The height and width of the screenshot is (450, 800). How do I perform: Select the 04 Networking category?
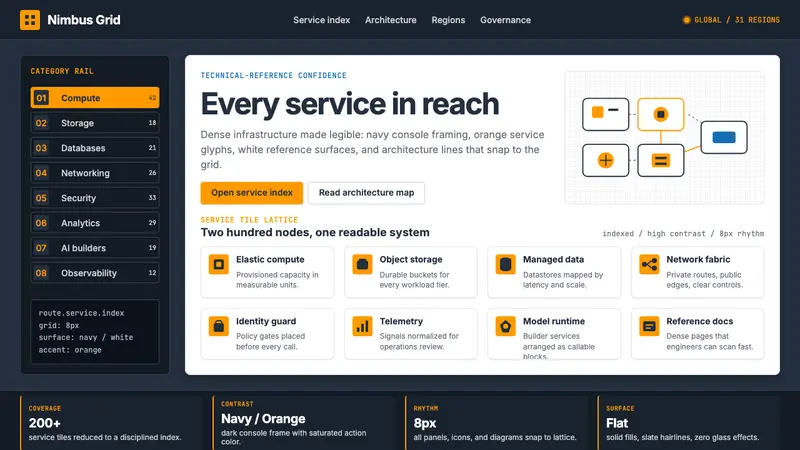(95, 172)
